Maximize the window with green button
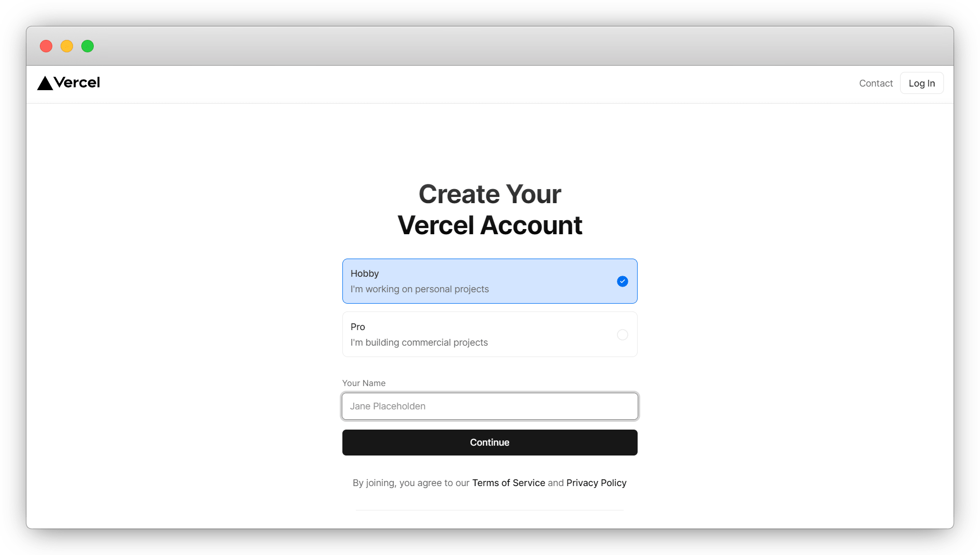The width and height of the screenshot is (980, 555). pos(88,46)
